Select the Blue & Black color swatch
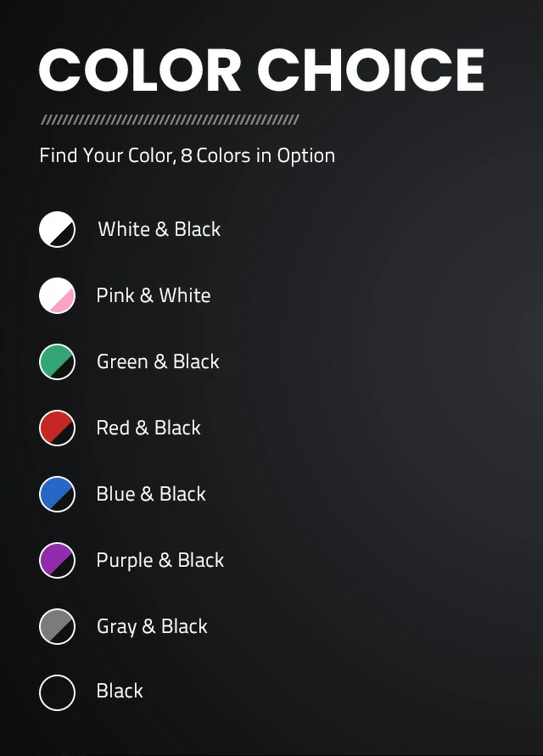Image resolution: width=543 pixels, height=756 pixels. [57, 494]
